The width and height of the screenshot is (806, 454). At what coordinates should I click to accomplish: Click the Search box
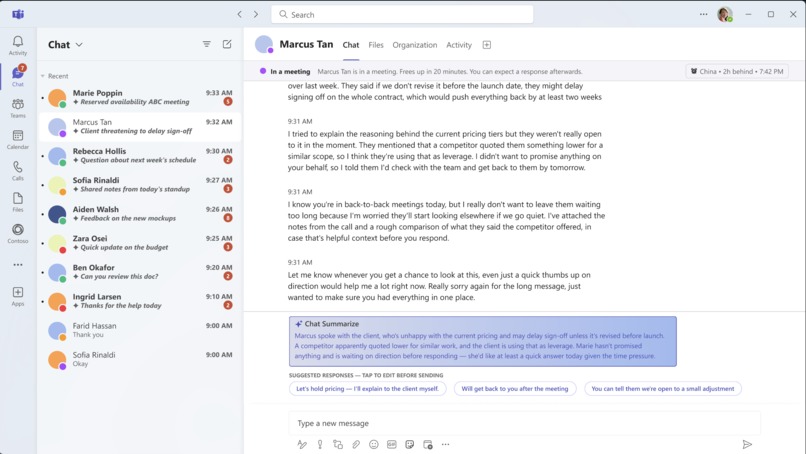(x=402, y=14)
